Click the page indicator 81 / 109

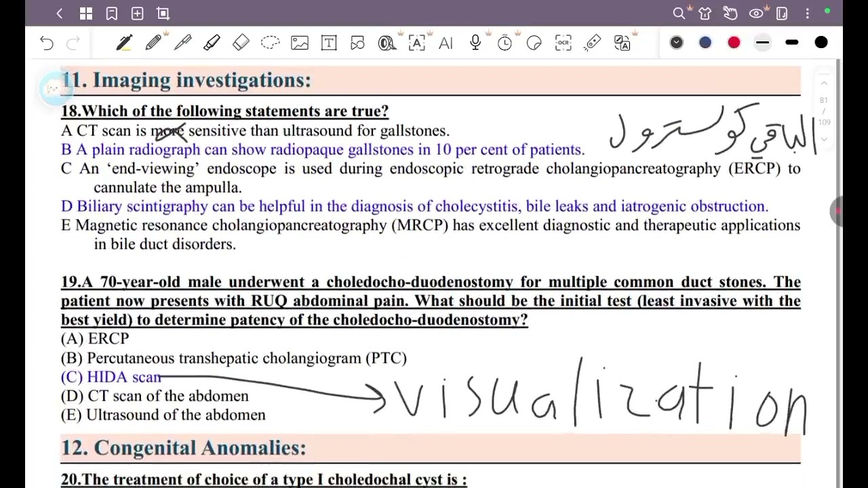(824, 111)
